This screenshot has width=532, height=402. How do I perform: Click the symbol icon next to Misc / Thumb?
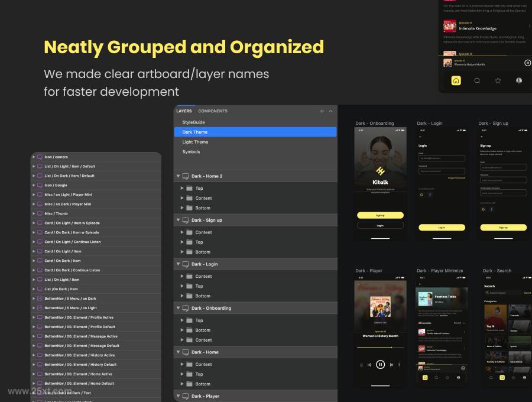(40, 214)
